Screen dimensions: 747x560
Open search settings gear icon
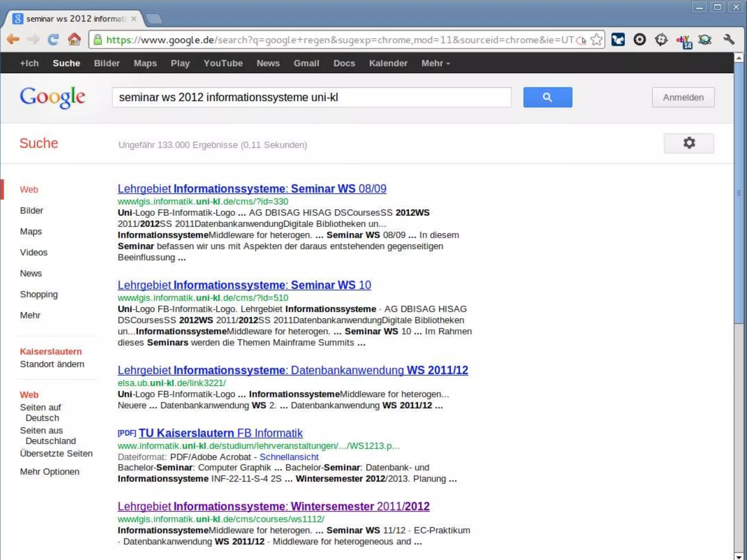click(688, 143)
